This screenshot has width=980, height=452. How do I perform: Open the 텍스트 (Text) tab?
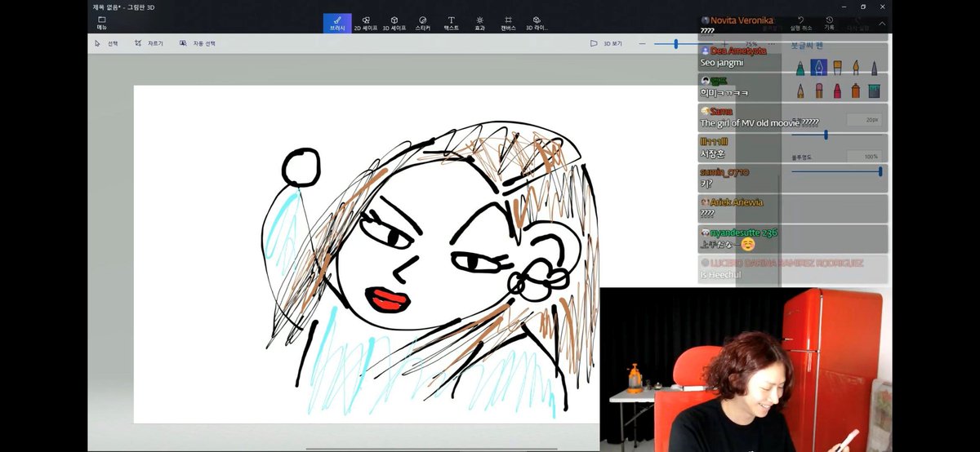(451, 23)
